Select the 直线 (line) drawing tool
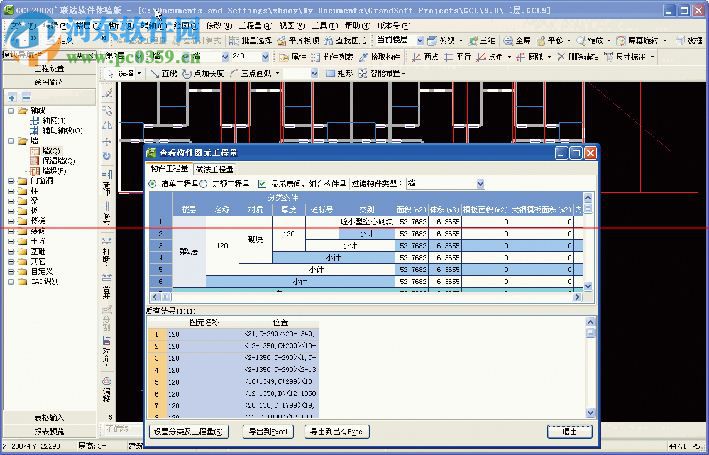Image resolution: width=709 pixels, height=455 pixels. pyautogui.click(x=164, y=74)
